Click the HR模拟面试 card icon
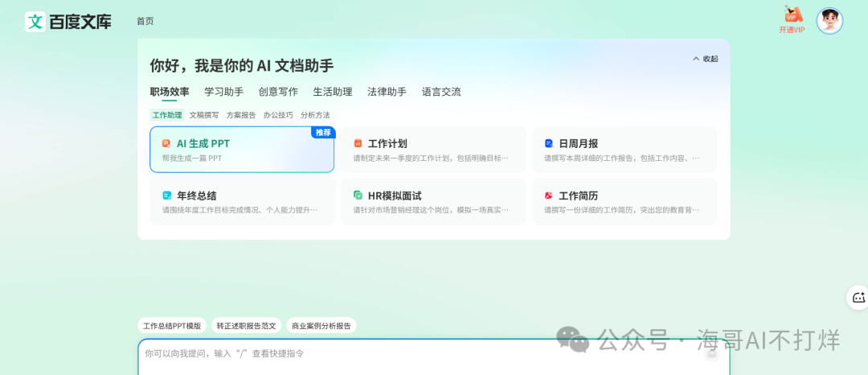868x375 pixels. [358, 196]
